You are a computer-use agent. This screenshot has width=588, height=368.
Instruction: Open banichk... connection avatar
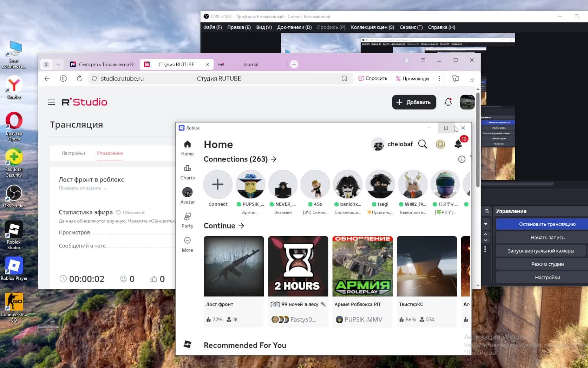pyautogui.click(x=348, y=184)
